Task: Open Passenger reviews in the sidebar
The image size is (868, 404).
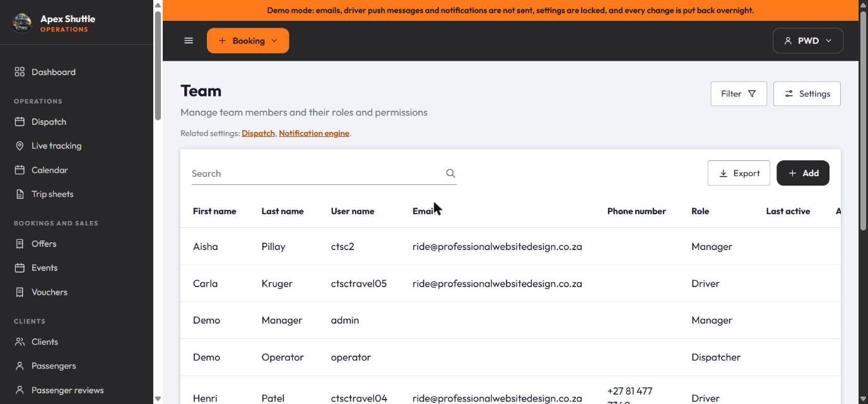Action: coord(67,390)
